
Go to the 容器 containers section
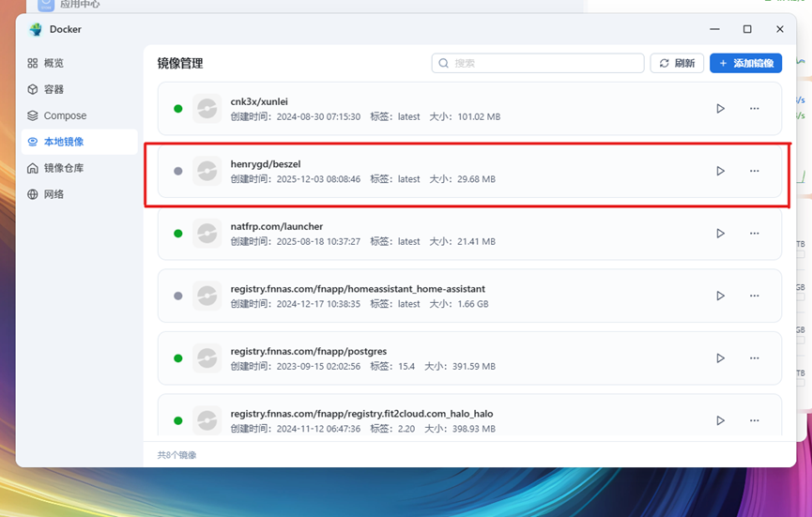79,89
